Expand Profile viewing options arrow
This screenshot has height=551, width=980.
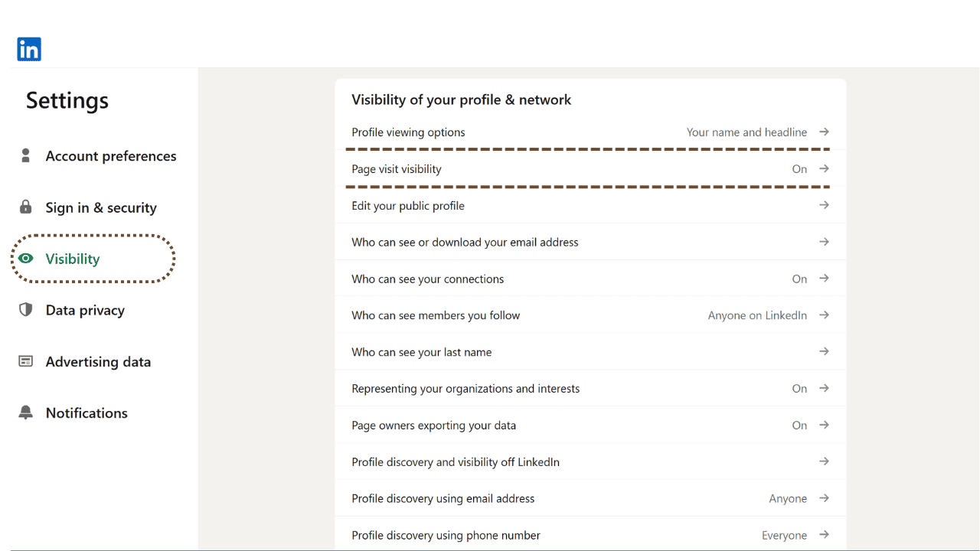point(824,132)
